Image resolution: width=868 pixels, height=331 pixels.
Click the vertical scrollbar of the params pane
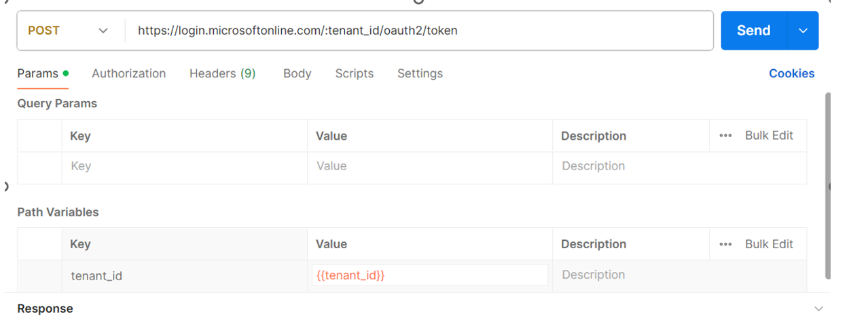pyautogui.click(x=827, y=186)
